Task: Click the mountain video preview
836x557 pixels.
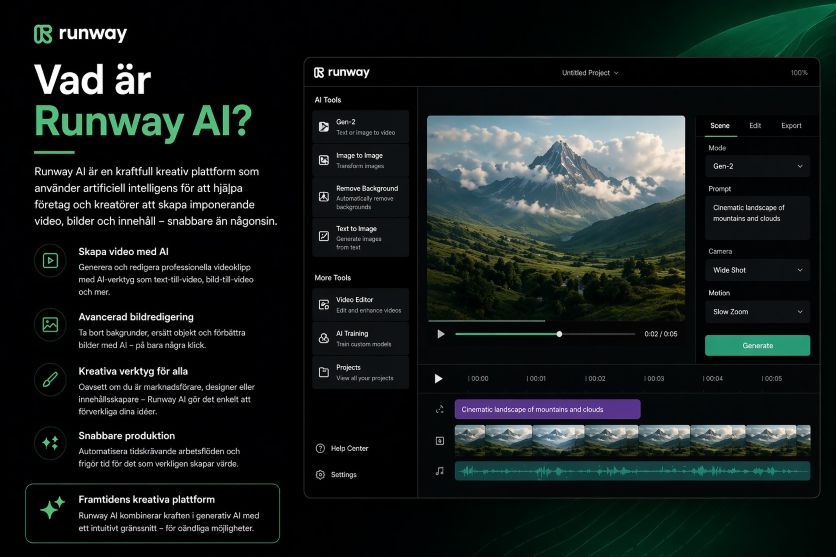Action: point(556,218)
